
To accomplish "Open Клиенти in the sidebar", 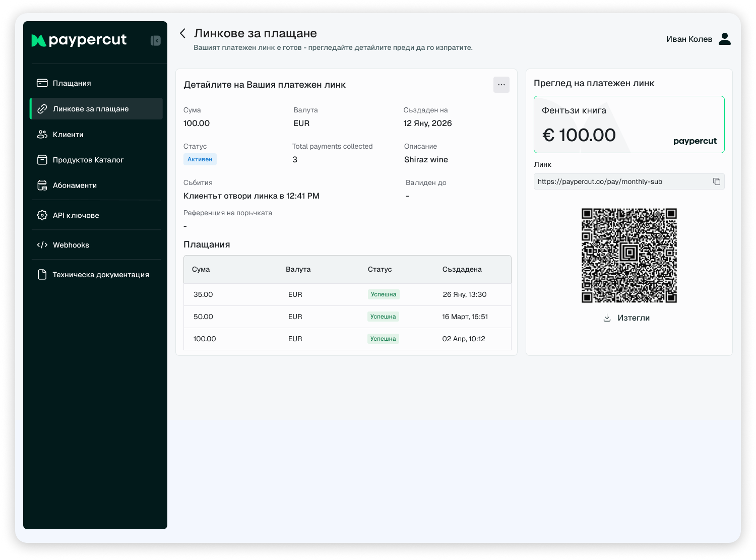I will pos(96,135).
